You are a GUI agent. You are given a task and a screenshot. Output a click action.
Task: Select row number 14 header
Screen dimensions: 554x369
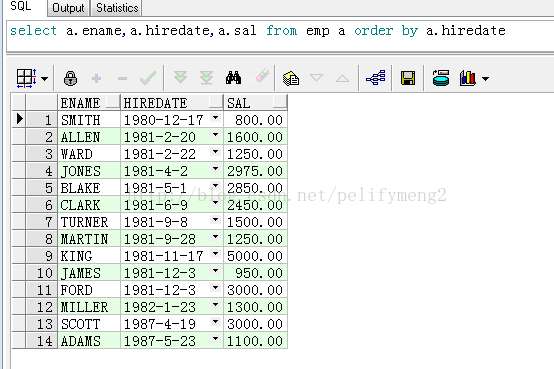(41, 340)
